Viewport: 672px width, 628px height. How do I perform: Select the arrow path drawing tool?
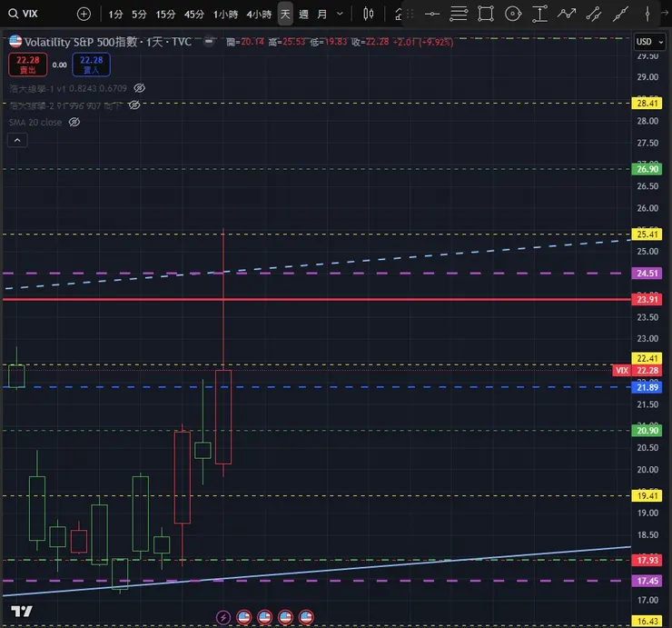coord(566,14)
